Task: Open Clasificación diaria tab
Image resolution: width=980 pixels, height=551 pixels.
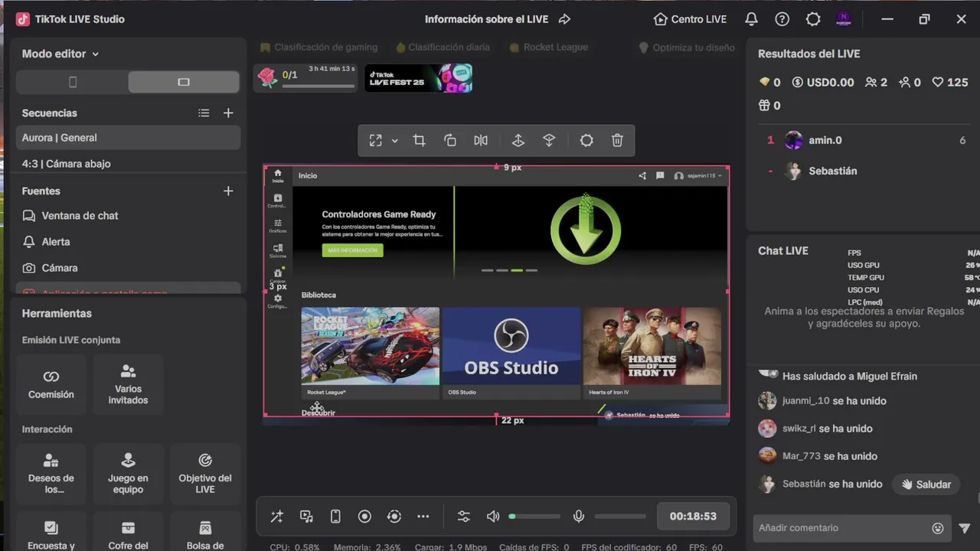Action: point(442,47)
